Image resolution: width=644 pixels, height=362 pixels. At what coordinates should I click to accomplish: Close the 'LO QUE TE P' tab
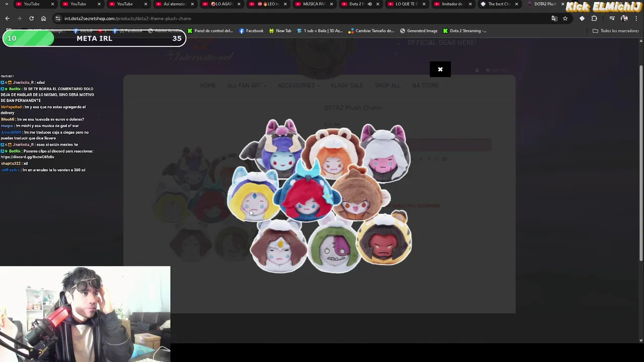tap(424, 4)
